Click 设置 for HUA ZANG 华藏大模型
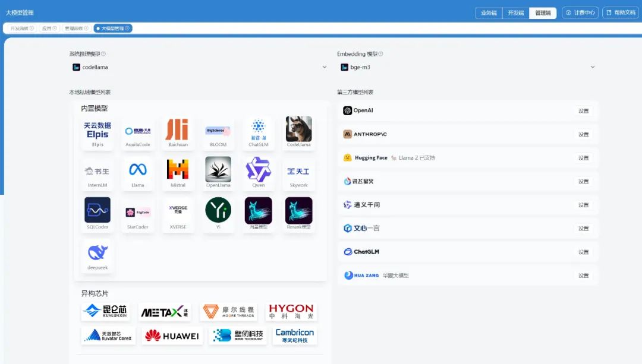 [584, 276]
